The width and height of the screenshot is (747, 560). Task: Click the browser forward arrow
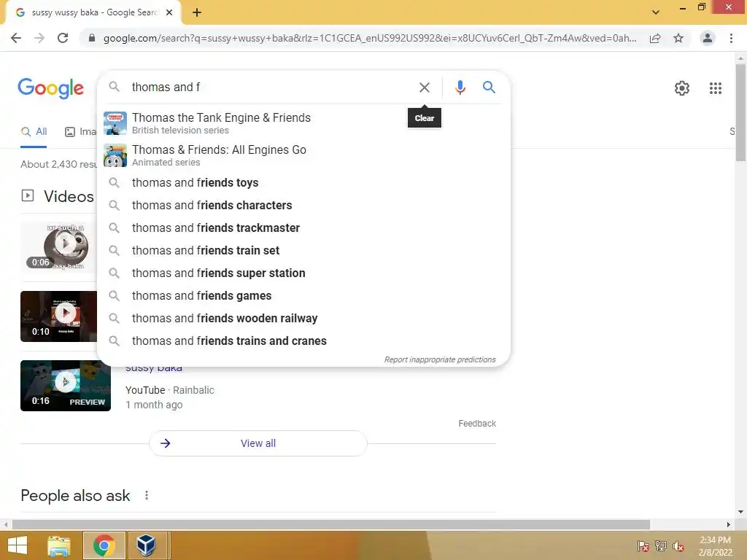(39, 38)
